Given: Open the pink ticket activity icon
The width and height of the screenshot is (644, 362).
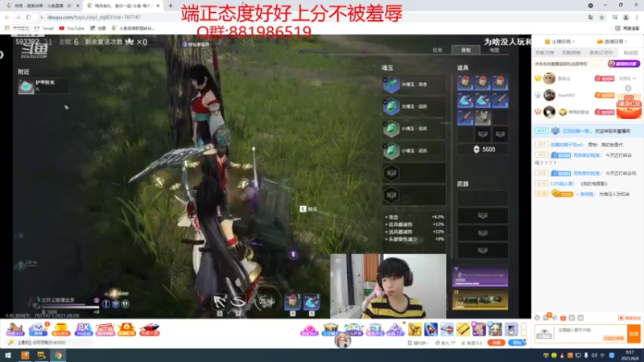Looking at the screenshot, I should (105, 329).
